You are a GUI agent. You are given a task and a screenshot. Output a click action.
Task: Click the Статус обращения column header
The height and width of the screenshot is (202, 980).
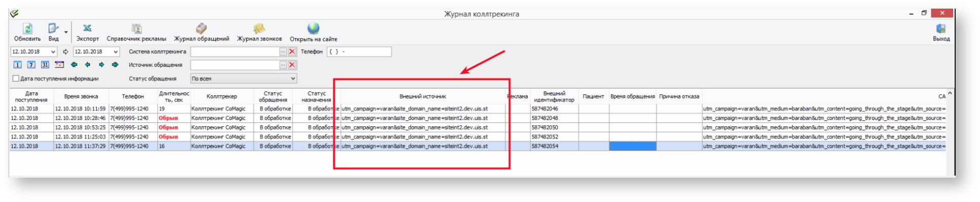273,96
